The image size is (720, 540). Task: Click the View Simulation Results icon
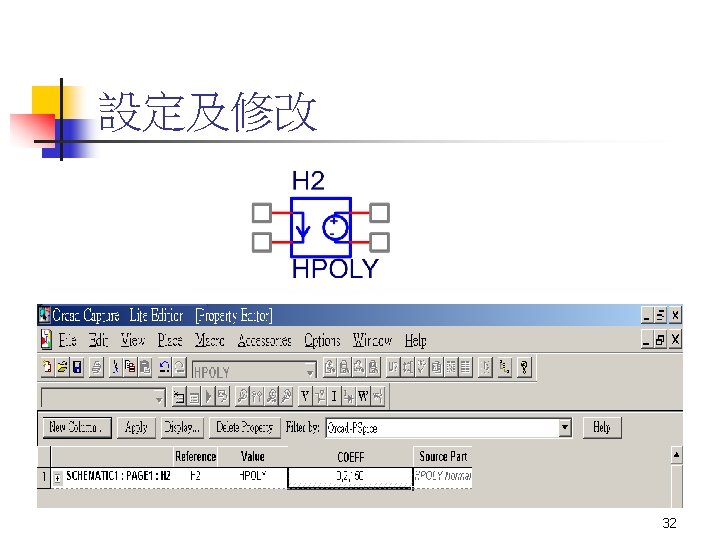click(222, 396)
